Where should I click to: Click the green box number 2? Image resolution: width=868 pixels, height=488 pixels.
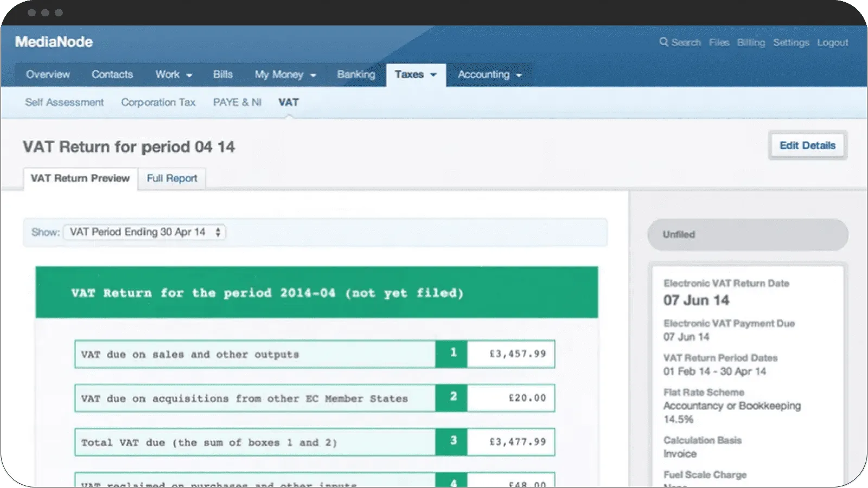(451, 397)
